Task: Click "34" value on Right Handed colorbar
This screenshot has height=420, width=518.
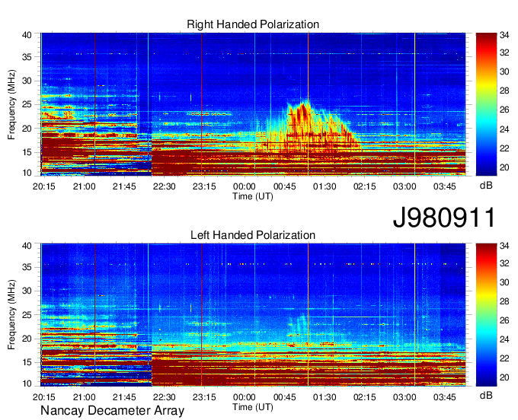Action: pyautogui.click(x=504, y=35)
